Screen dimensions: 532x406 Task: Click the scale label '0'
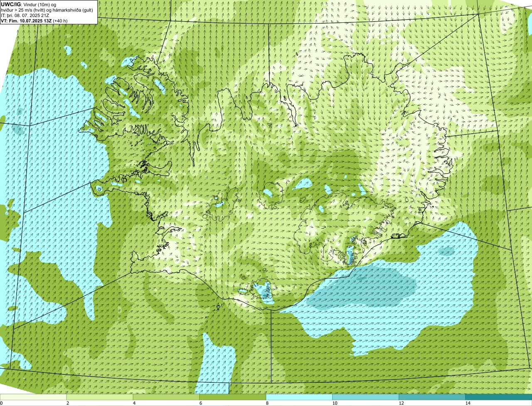point(1,403)
